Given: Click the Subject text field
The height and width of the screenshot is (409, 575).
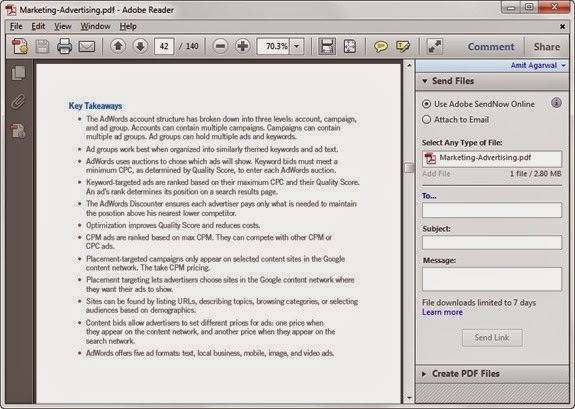Looking at the screenshot, I should coord(492,242).
